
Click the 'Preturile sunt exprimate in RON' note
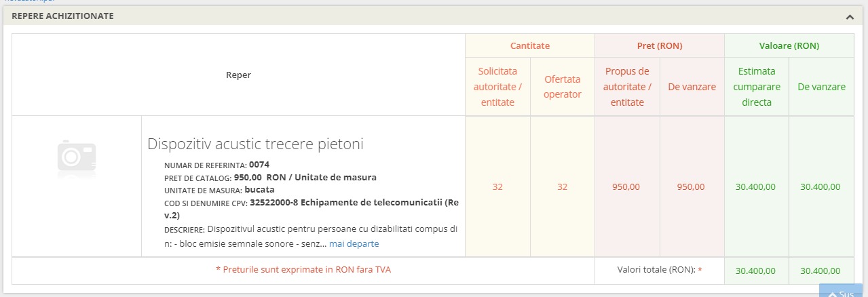(303, 270)
